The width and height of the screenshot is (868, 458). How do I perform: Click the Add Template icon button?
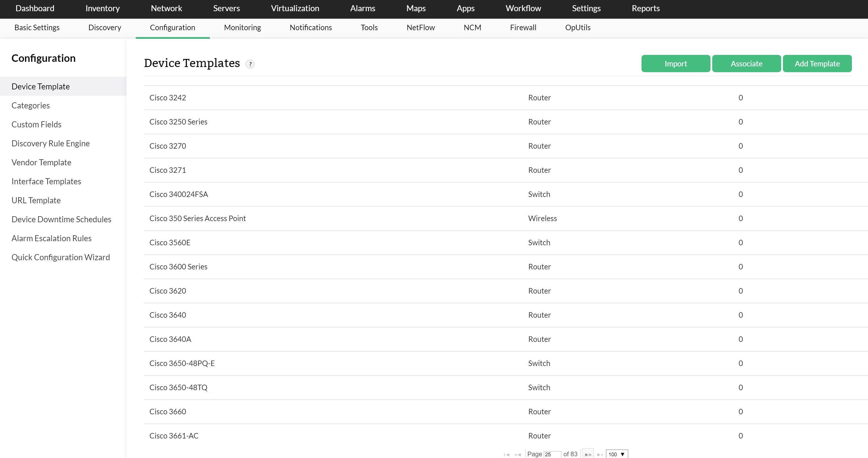[817, 64]
